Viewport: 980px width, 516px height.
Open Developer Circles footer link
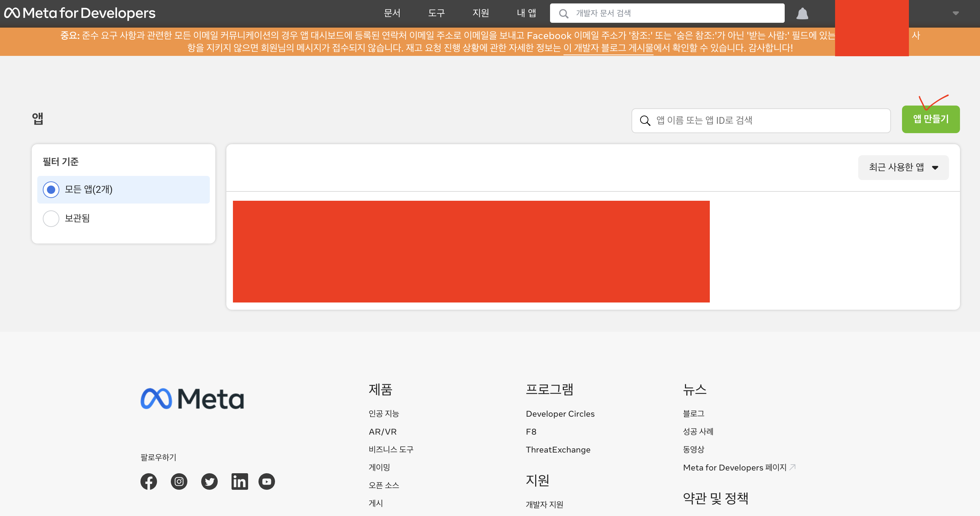pos(560,414)
